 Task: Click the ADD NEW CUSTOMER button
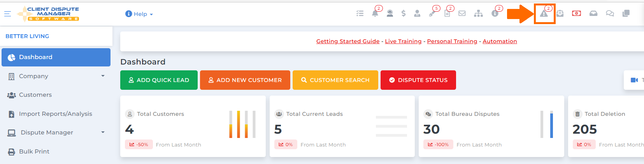tap(245, 80)
